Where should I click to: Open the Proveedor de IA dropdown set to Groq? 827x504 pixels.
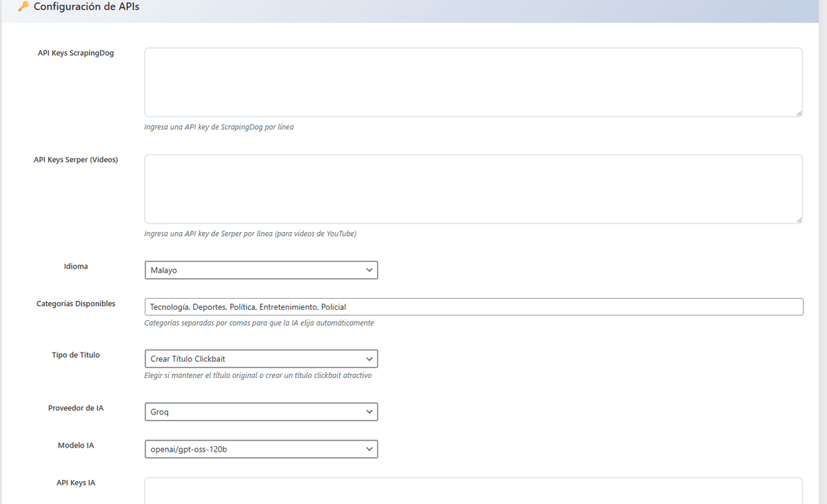tap(261, 412)
